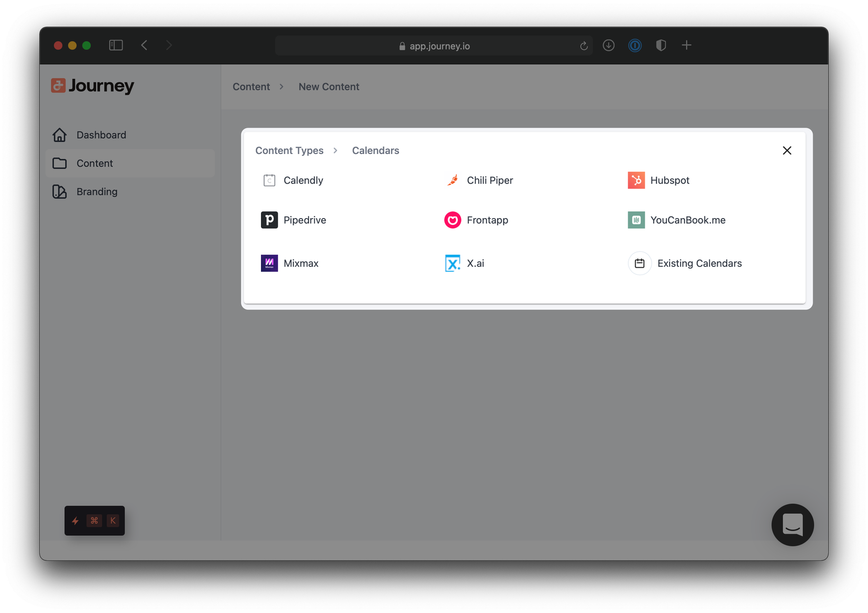Open a new tab with plus icon
The width and height of the screenshot is (868, 613).
(x=686, y=46)
